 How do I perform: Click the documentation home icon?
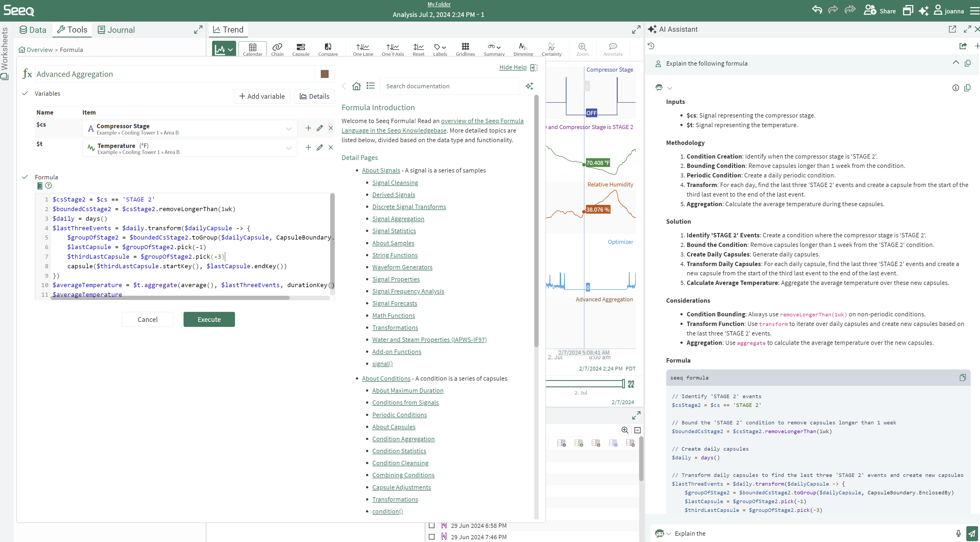point(356,86)
